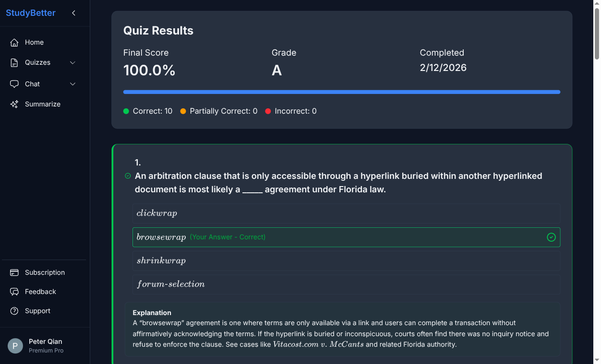The width and height of the screenshot is (601, 364).
Task: Click the correct-answer circle beside question 1
Action: click(x=127, y=176)
